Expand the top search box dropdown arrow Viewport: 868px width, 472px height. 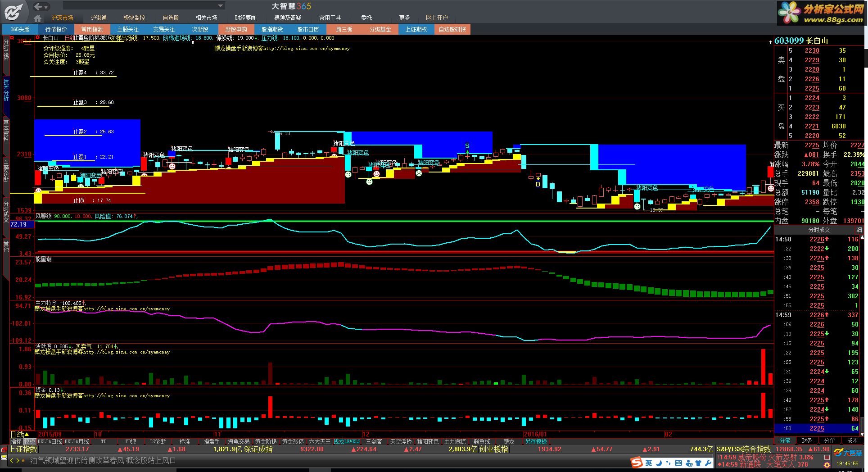(220, 6)
